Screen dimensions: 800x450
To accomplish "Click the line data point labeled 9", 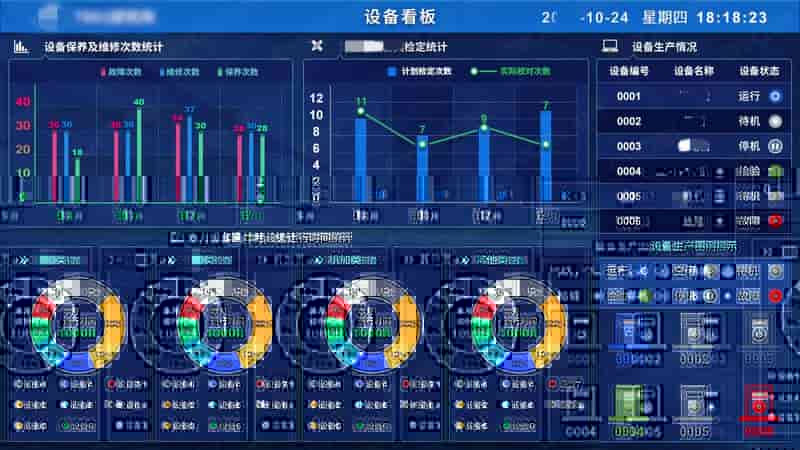I will pos(484,128).
